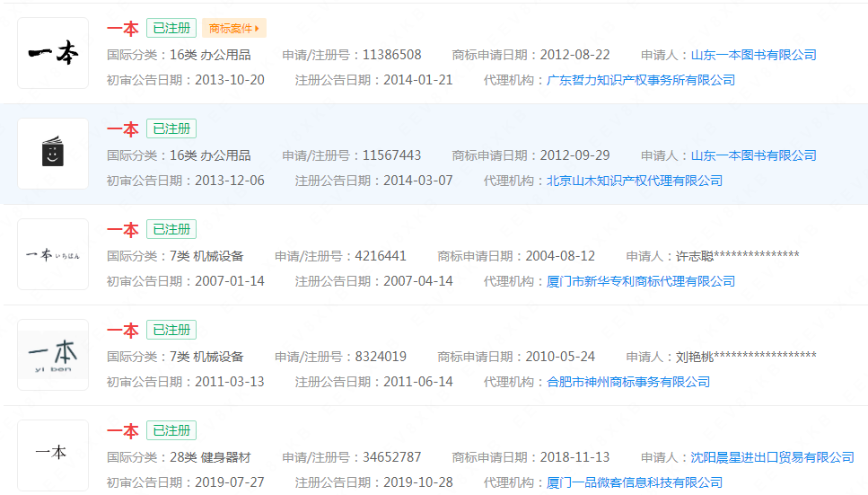Select registration number 34652787
The height and width of the screenshot is (495, 868).
click(392, 457)
